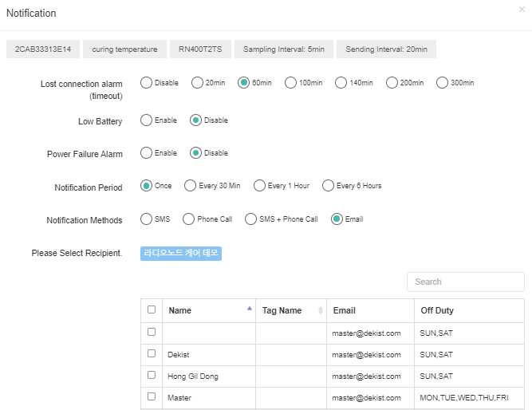Choose the 60min timeout option
The width and height of the screenshot is (532, 410).
[243, 82]
